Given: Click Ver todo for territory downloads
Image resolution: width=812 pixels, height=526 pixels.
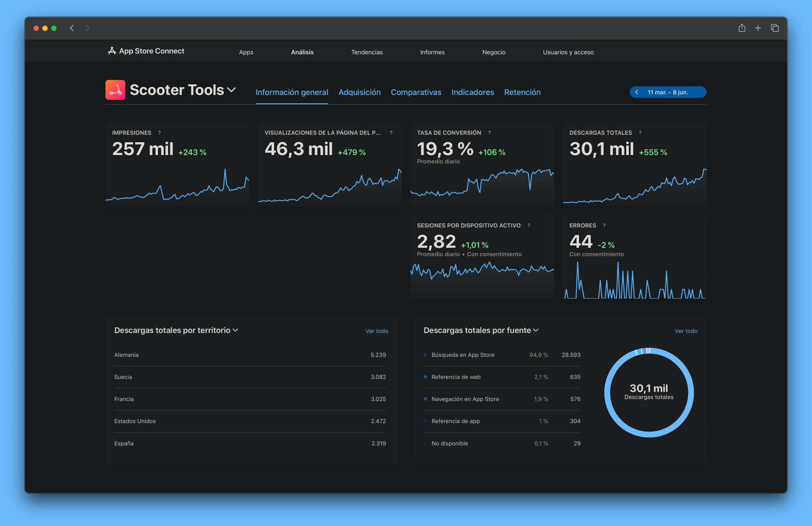Looking at the screenshot, I should tap(376, 331).
